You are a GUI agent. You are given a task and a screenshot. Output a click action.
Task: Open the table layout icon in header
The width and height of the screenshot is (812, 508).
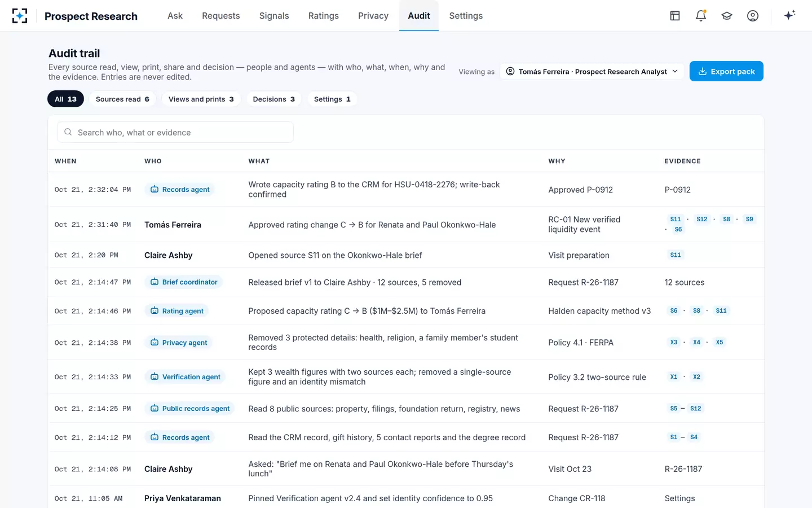click(x=675, y=16)
